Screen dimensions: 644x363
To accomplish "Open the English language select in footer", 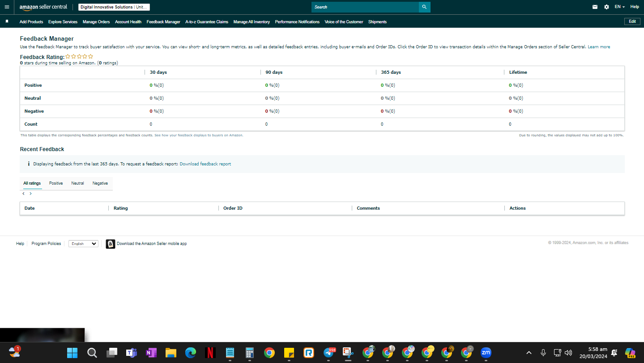I will [x=83, y=244].
